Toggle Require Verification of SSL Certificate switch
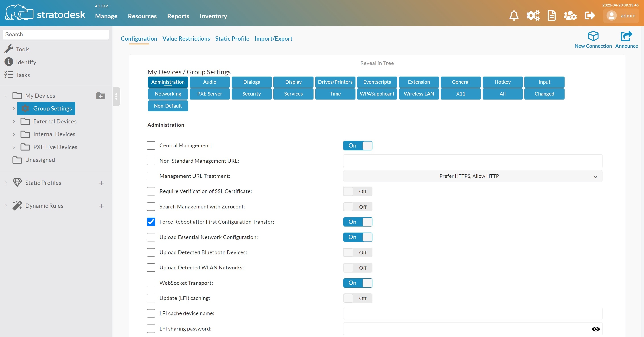Image resolution: width=644 pixels, height=337 pixels. click(x=357, y=191)
